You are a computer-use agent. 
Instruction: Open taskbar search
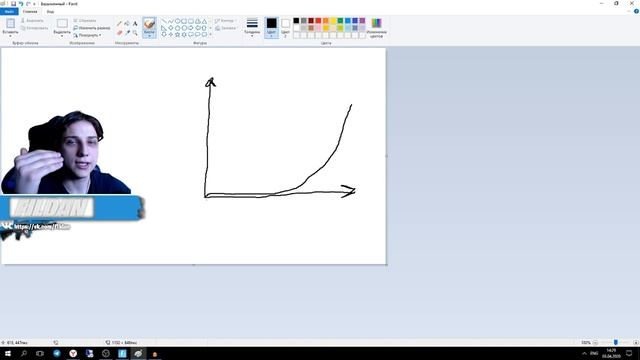pyautogui.click(x=24, y=353)
